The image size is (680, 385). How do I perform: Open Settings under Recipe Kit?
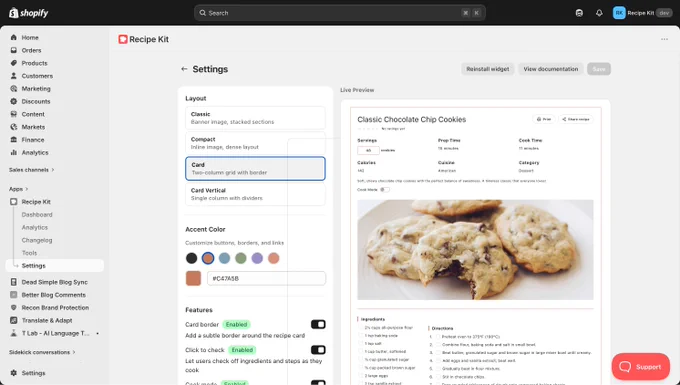point(55,265)
